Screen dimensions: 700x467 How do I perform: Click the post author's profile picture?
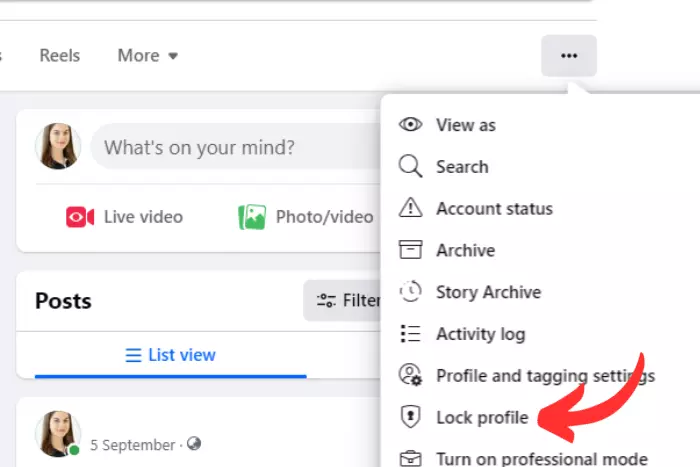[58, 434]
